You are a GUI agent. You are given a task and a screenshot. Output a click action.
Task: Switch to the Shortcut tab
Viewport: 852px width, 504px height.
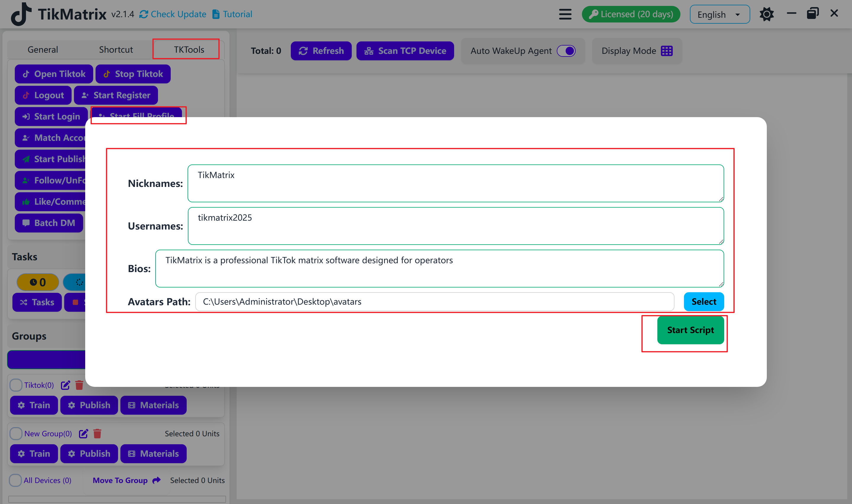[116, 50]
